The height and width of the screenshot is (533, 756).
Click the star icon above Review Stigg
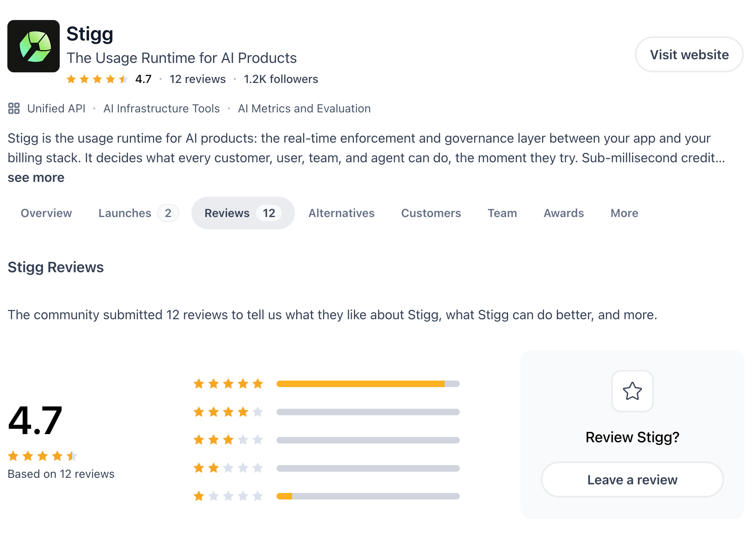pos(632,391)
